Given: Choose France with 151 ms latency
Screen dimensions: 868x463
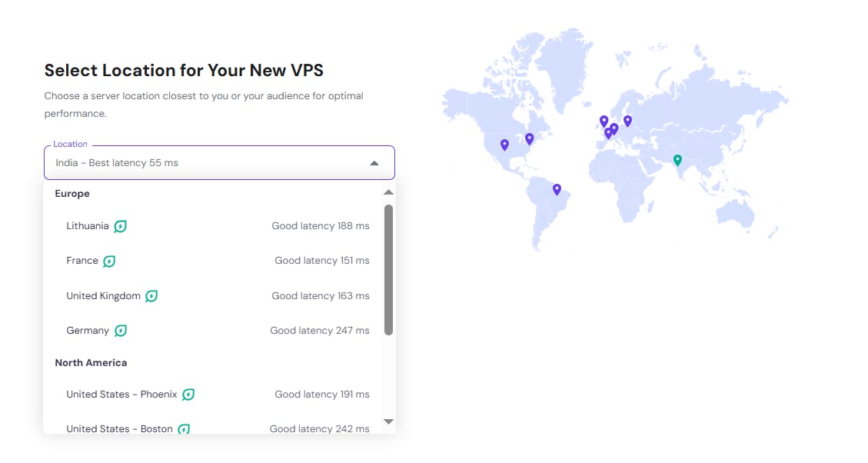Looking at the screenshot, I should 82,261.
